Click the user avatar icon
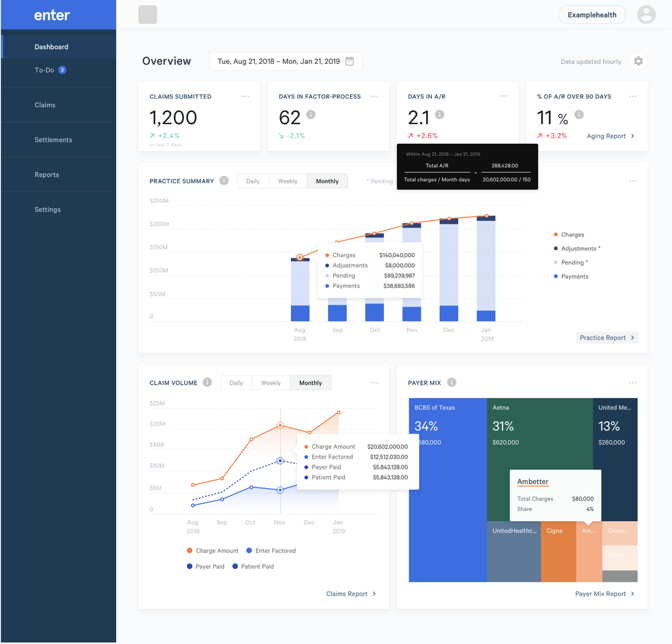 (x=646, y=14)
